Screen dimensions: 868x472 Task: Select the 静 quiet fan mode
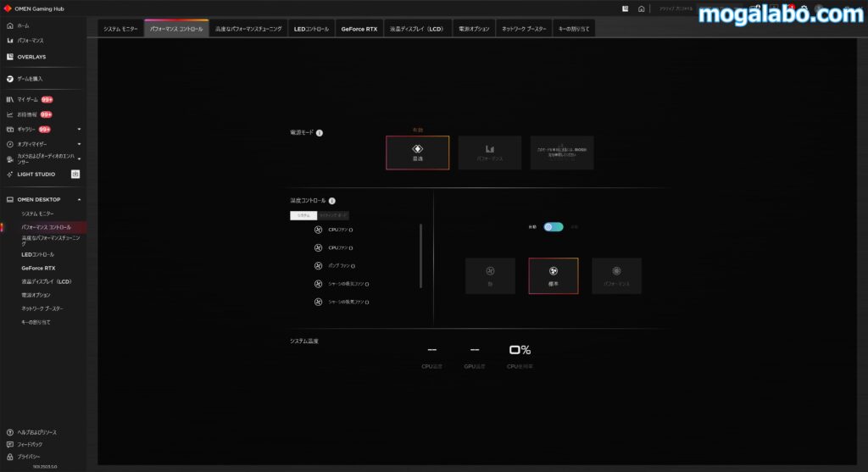(490, 275)
